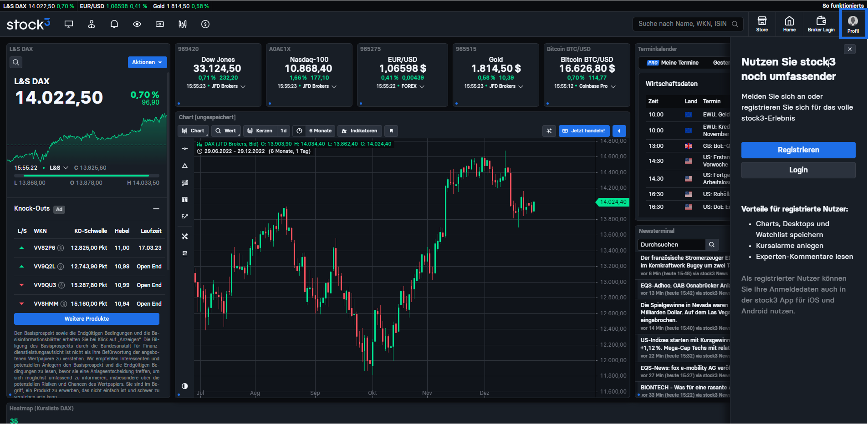Click the clock time range icon
The height and width of the screenshot is (424, 868).
(299, 131)
